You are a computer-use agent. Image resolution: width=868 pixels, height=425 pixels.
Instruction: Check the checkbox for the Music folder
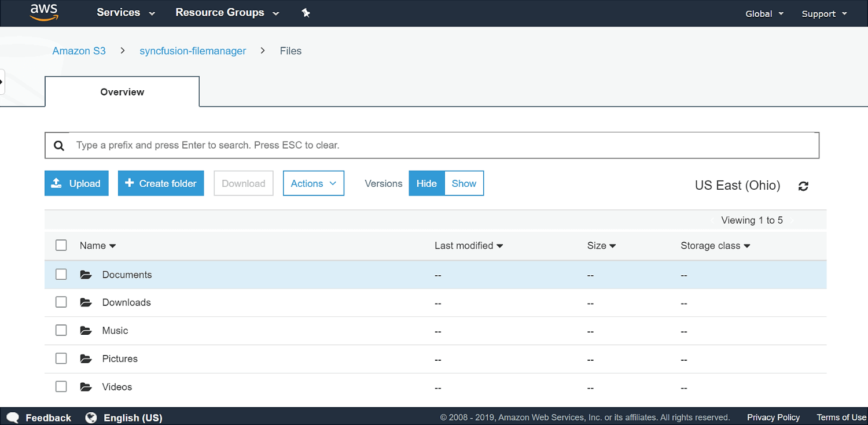tap(61, 330)
